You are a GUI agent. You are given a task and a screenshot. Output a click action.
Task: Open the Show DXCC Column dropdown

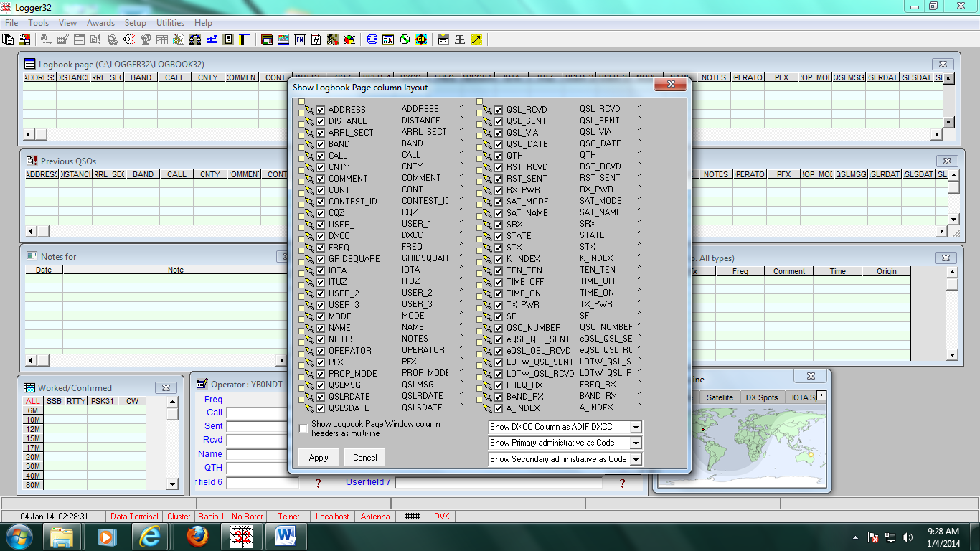pos(636,427)
